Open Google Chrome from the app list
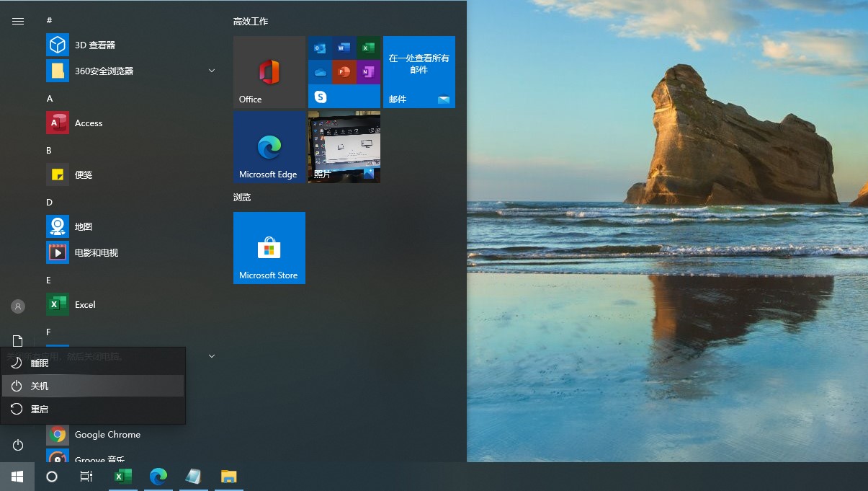 point(130,435)
